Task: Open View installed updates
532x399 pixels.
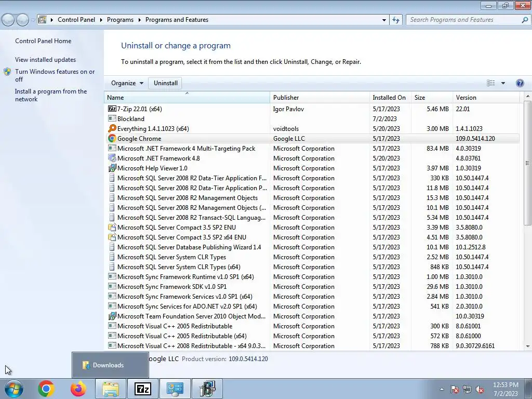Action: [x=46, y=60]
